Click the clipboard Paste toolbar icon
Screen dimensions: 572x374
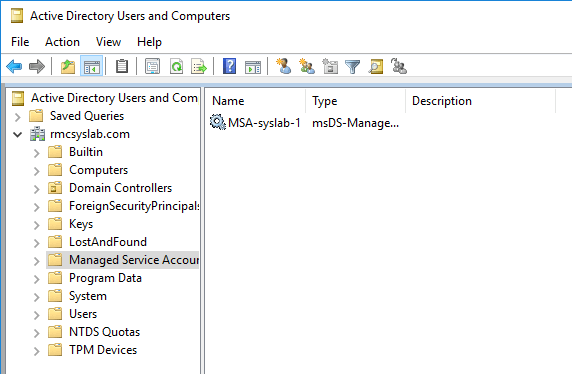pos(122,67)
